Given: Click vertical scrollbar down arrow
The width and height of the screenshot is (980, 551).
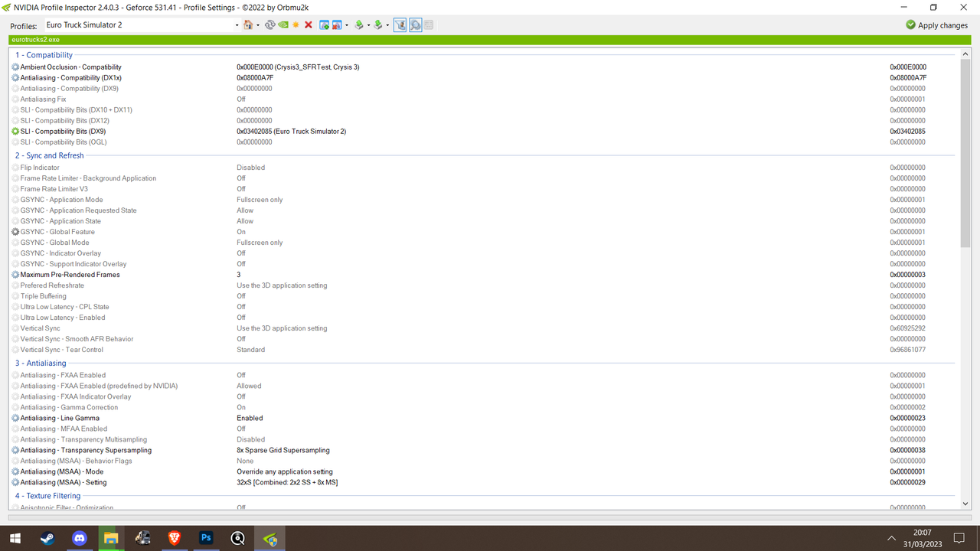Looking at the screenshot, I should [965, 503].
